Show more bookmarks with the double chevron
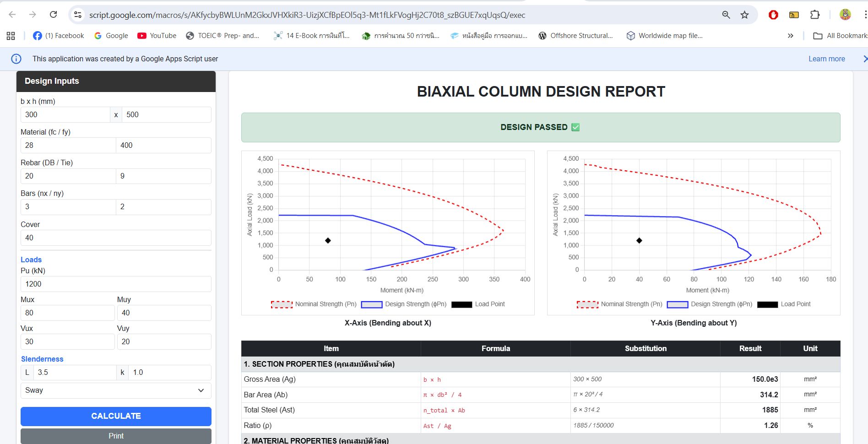The image size is (868, 444). [x=790, y=36]
